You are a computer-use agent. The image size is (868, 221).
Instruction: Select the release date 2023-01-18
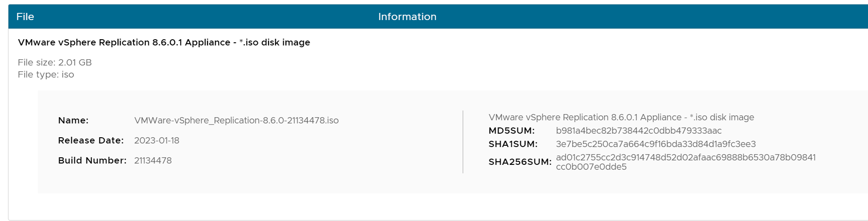coord(157,140)
